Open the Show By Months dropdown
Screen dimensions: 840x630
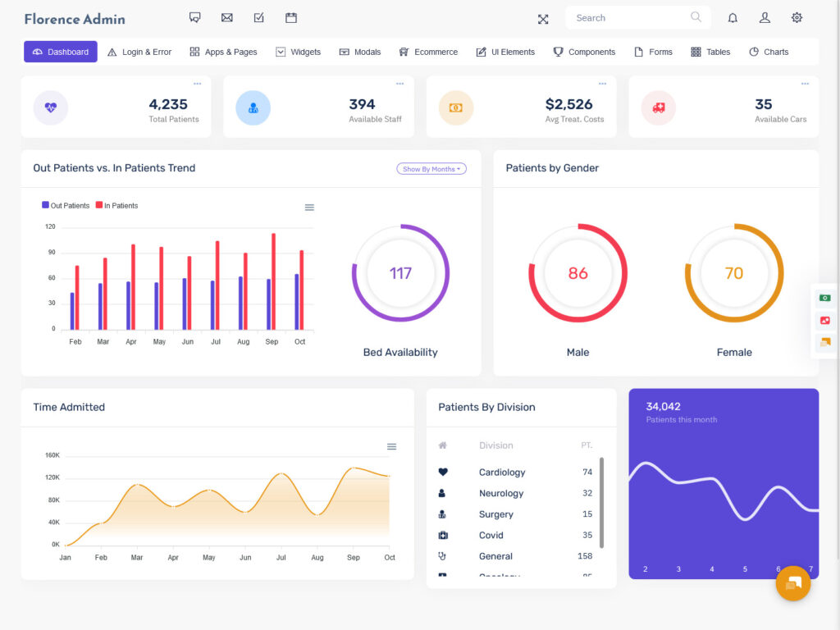(431, 168)
